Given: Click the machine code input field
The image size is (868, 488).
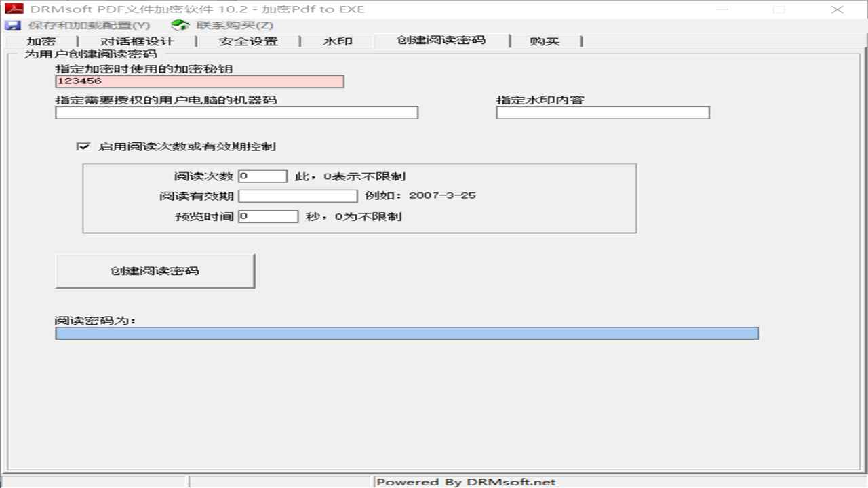Looking at the screenshot, I should [236, 113].
